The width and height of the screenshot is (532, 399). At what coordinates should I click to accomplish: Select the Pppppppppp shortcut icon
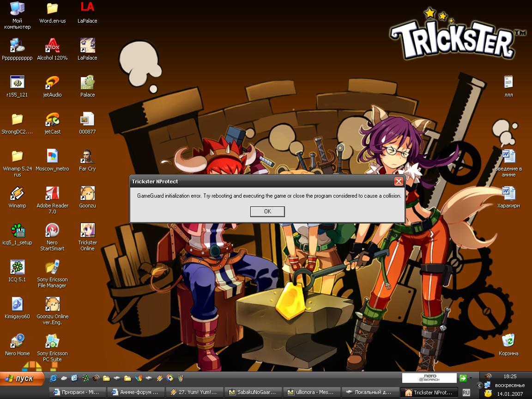click(x=17, y=49)
